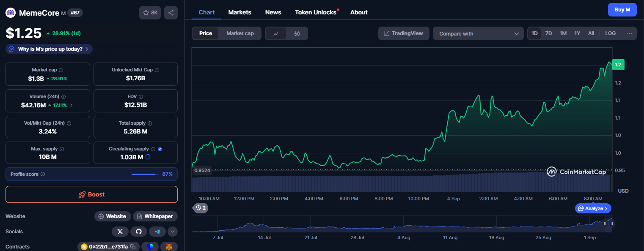Open the X (Twitter) social link
The image size is (644, 251).
(x=120, y=232)
